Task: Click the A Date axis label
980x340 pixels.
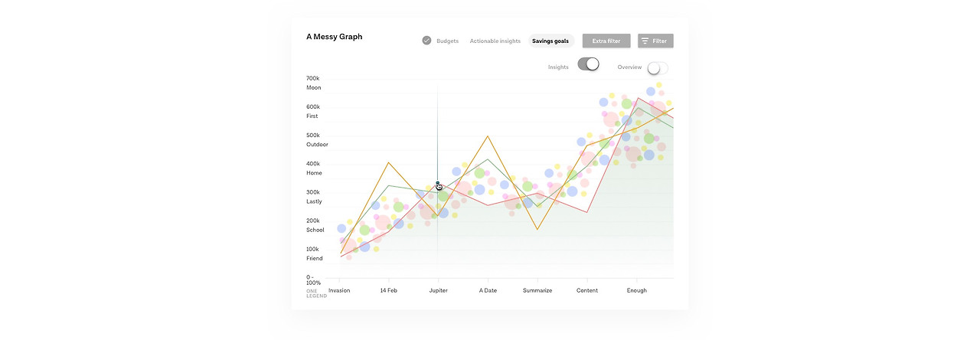Action: point(488,291)
